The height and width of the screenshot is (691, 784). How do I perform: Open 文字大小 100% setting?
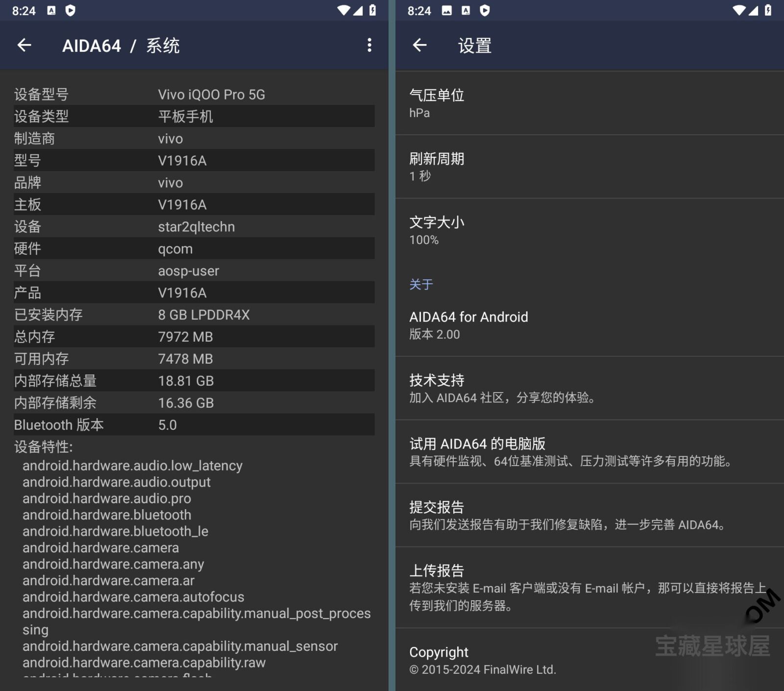589,231
